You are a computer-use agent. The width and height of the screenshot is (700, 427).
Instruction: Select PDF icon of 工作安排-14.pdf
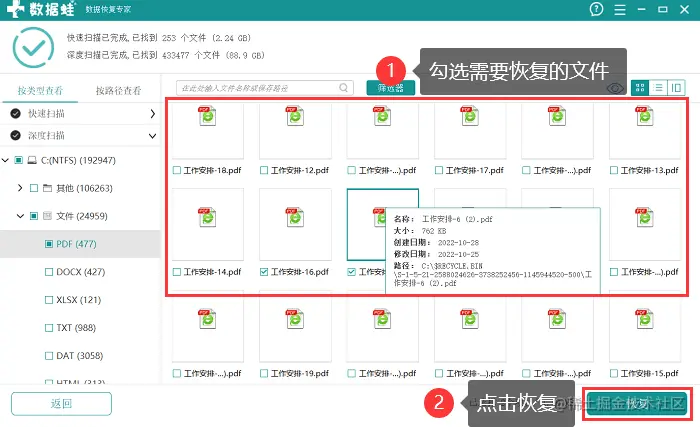(208, 217)
